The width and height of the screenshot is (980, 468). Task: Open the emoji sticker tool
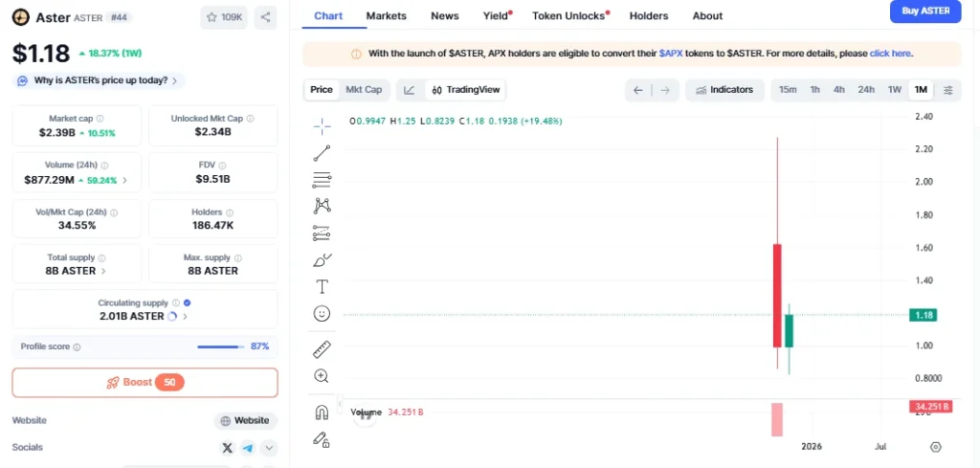(x=322, y=313)
